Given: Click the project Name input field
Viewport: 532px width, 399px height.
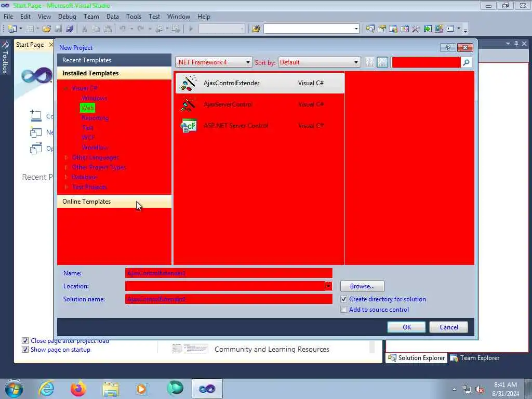Looking at the screenshot, I should pyautogui.click(x=229, y=273).
